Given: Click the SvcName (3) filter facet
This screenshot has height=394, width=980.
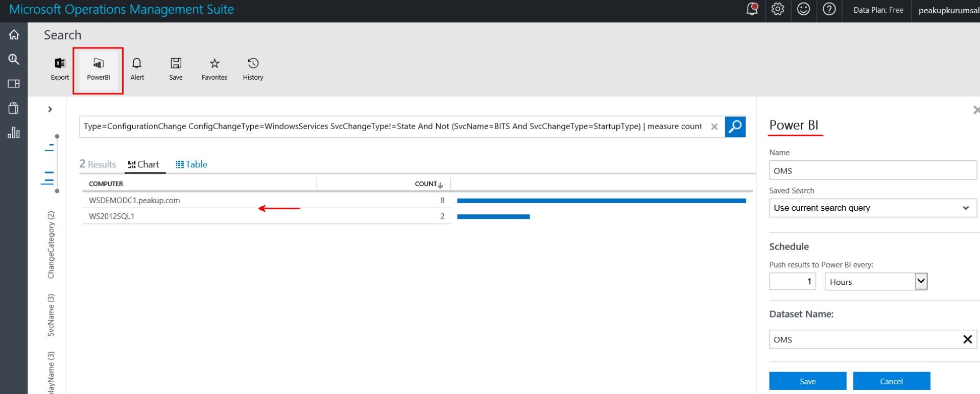Looking at the screenshot, I should coord(51,315).
